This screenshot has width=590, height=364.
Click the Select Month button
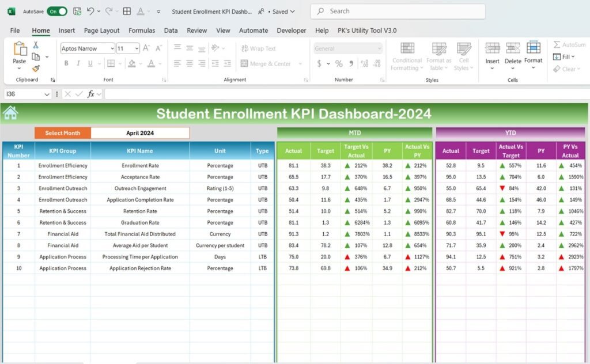[x=62, y=132]
